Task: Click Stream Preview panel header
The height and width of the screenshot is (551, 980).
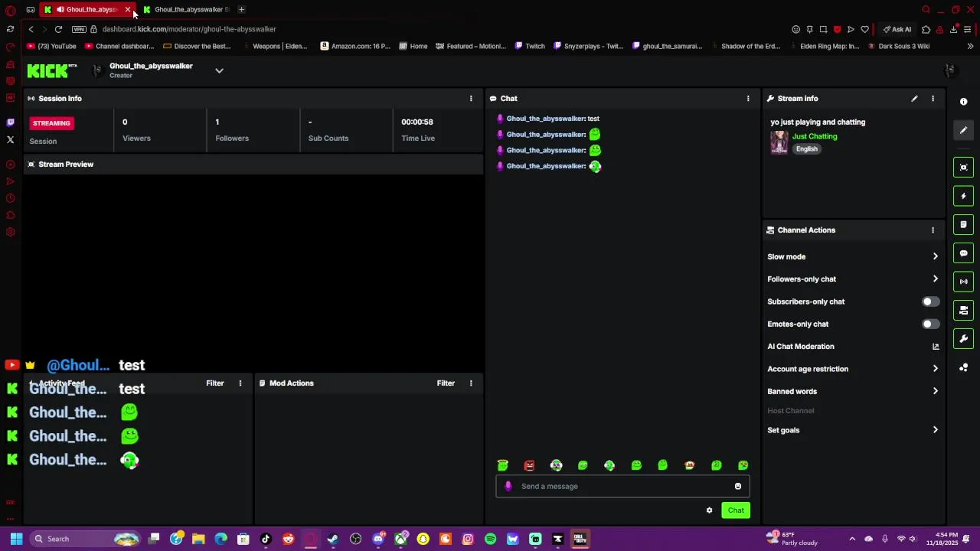Action: 253,165
